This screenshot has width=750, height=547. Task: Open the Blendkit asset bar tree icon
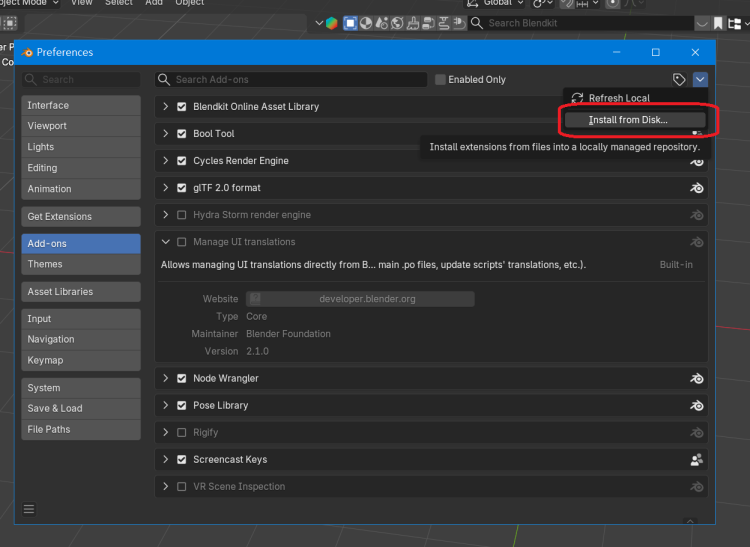click(x=734, y=23)
